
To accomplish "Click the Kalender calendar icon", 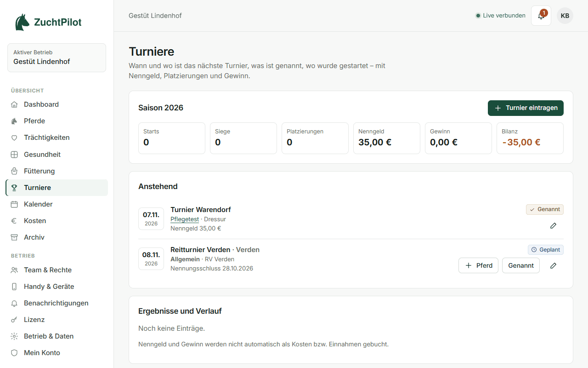I will pos(14,204).
